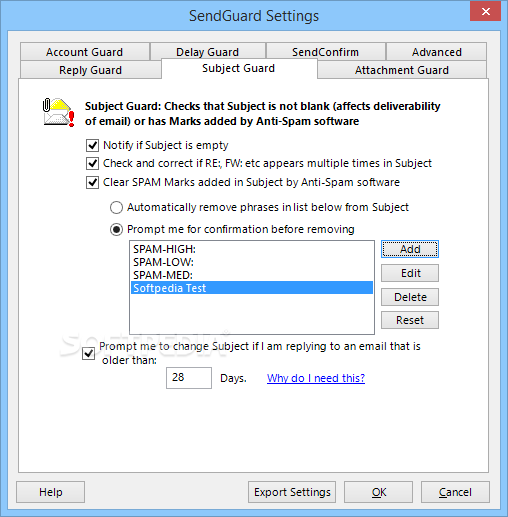Delete the selected phrase
Viewport: 508px width, 517px height.
coord(410,297)
